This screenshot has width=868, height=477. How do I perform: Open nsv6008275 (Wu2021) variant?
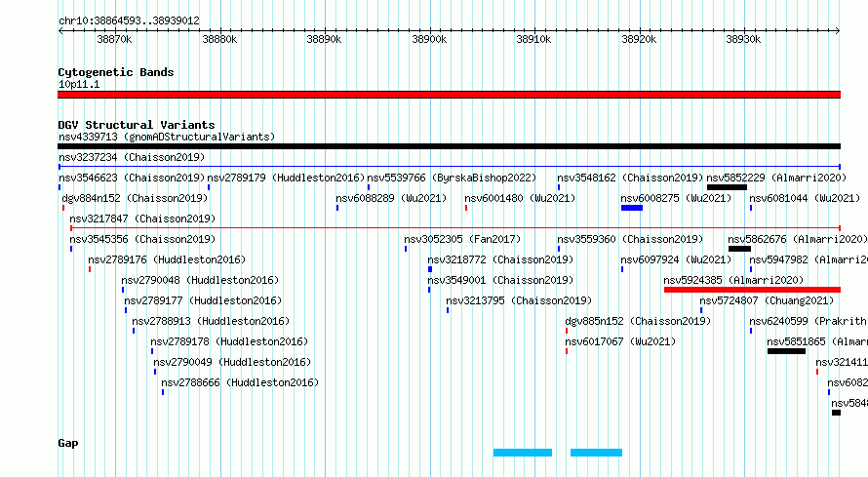(676, 198)
